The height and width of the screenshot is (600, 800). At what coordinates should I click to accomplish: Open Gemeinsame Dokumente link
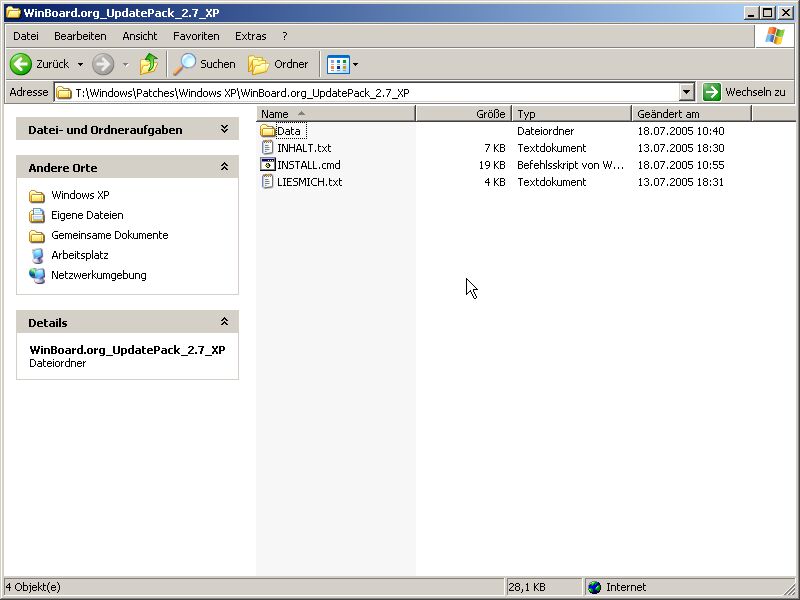(110, 235)
